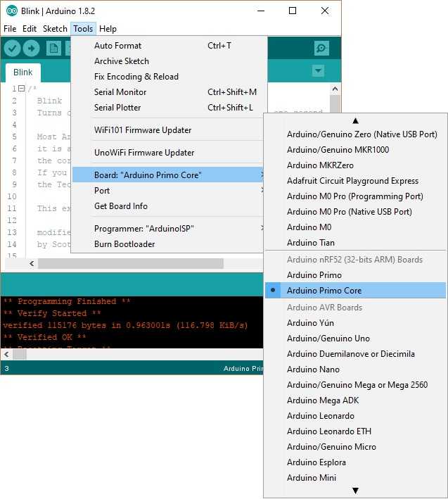The width and height of the screenshot is (448, 499).
Task: Open the tab options dropdown arrow
Action: [x=318, y=71]
